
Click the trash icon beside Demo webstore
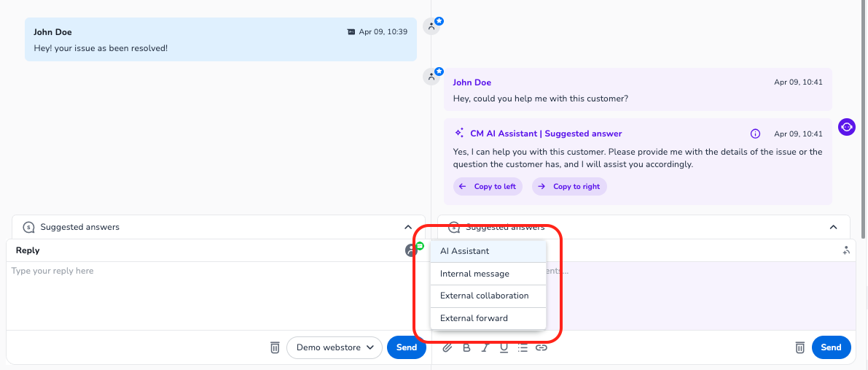(275, 347)
